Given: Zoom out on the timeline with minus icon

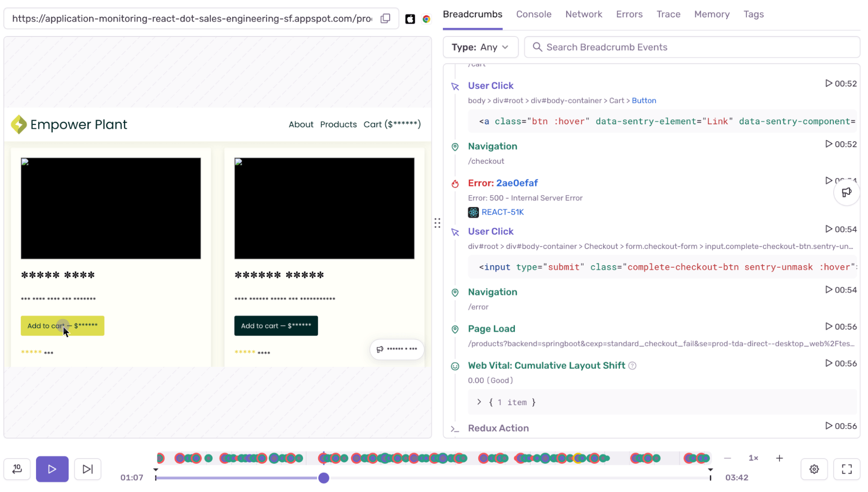Looking at the screenshot, I should pyautogui.click(x=728, y=458).
